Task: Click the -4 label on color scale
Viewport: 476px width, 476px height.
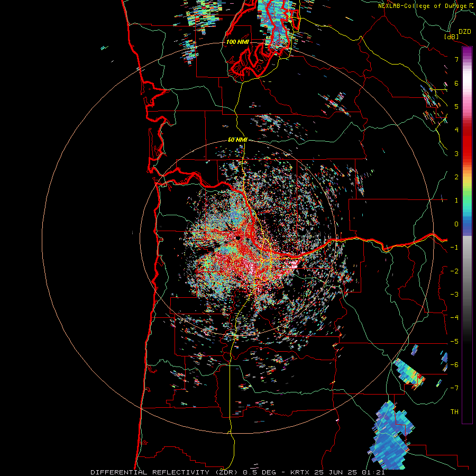Action: (454, 318)
